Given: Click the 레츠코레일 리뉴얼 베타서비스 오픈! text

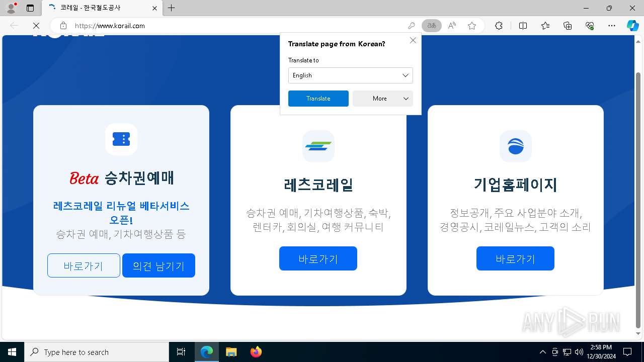Looking at the screenshot, I should tap(121, 213).
